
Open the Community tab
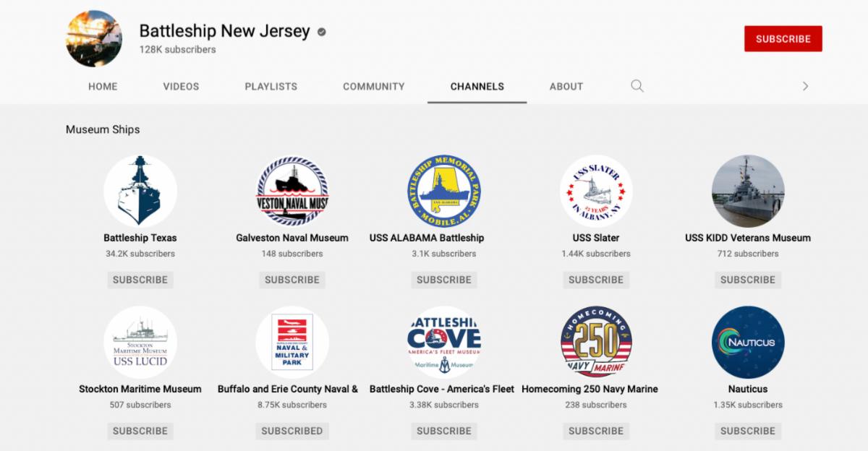point(374,86)
